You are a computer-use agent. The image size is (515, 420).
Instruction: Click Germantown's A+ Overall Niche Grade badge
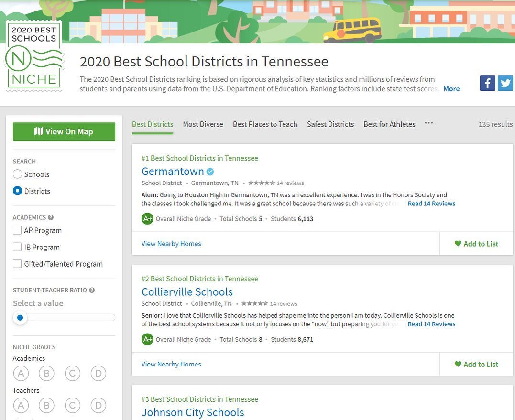click(147, 219)
